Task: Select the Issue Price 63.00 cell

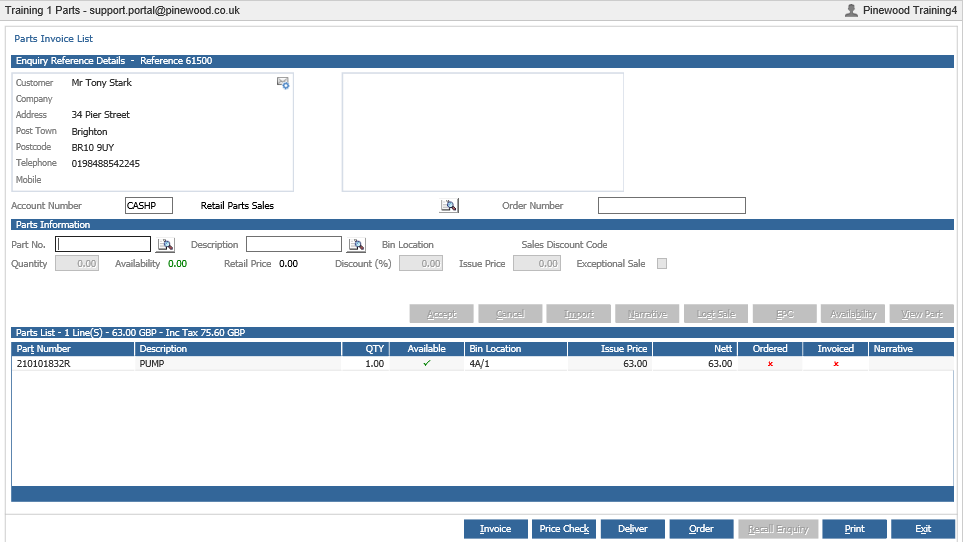Action: (x=610, y=363)
